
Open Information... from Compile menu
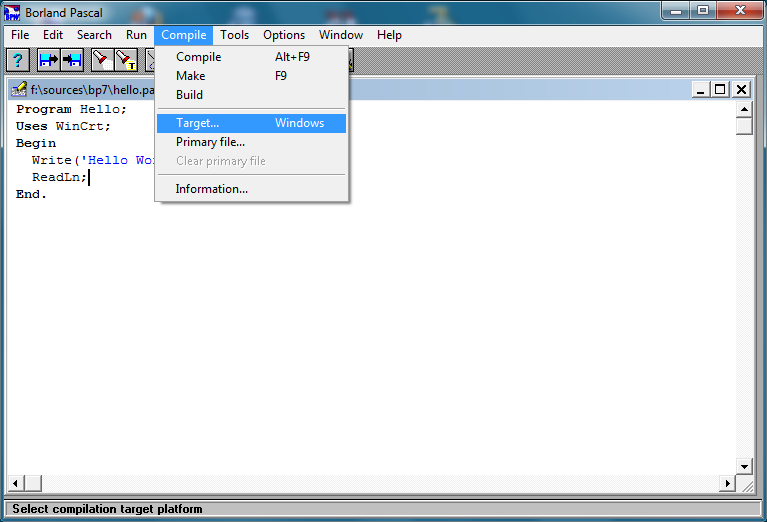(x=211, y=189)
